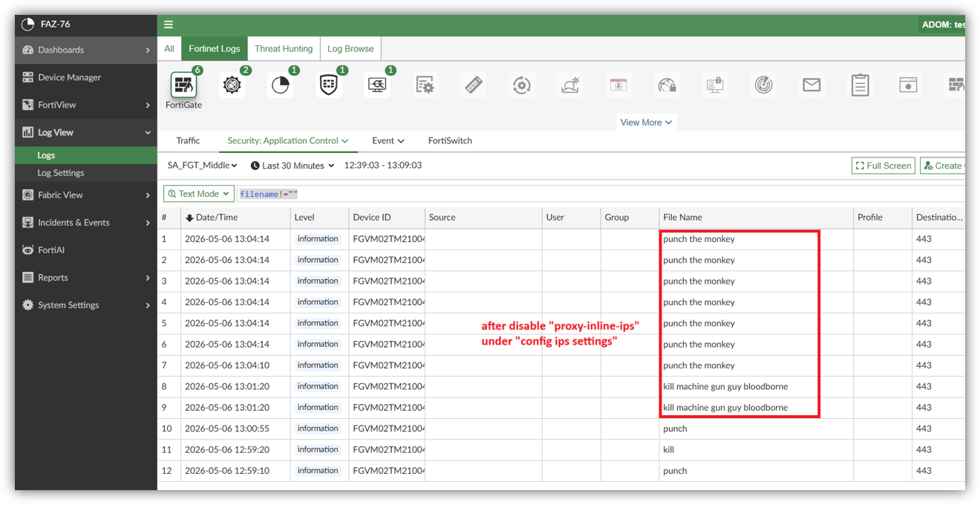The image size is (980, 505).
Task: Select the clipboard log type icon
Action: click(x=860, y=85)
